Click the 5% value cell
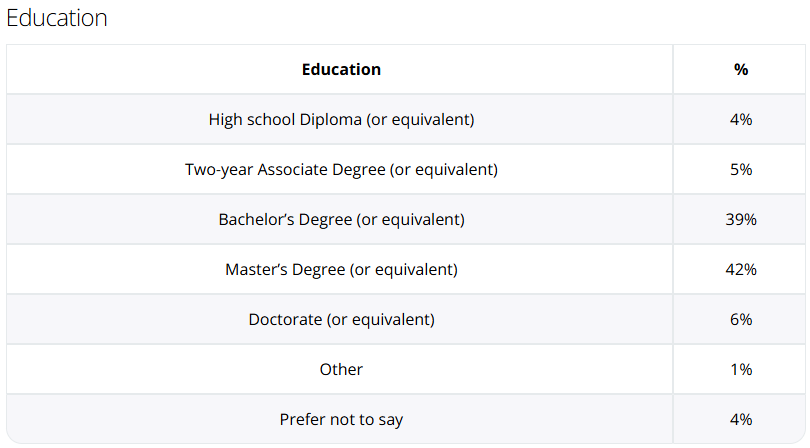 pos(741,170)
